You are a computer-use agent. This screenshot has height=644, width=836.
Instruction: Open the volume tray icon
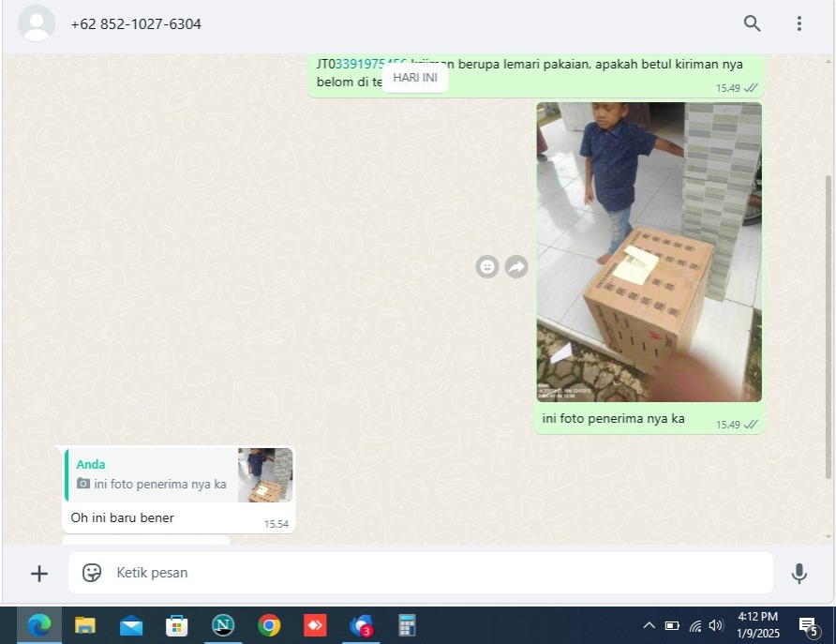pyautogui.click(x=716, y=625)
